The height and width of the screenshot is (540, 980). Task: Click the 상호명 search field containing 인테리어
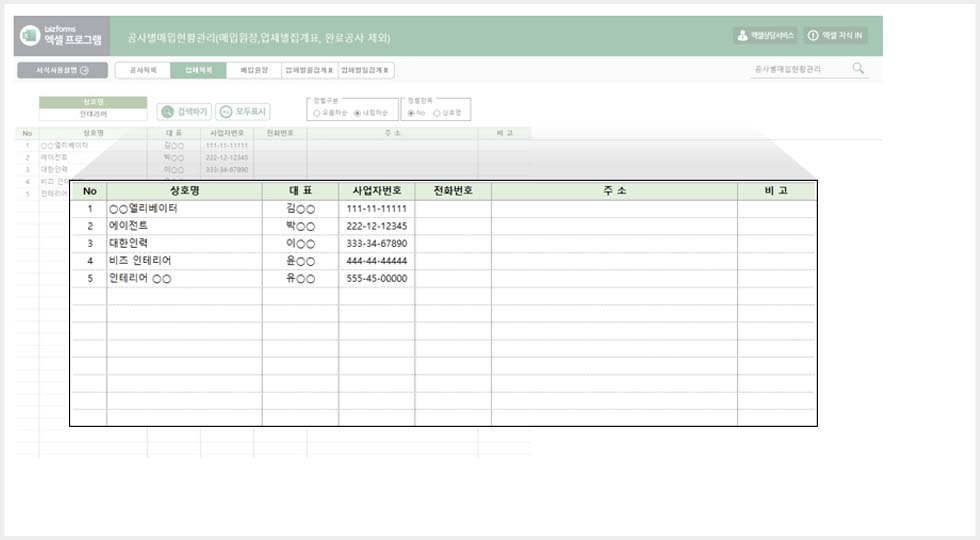click(x=93, y=114)
